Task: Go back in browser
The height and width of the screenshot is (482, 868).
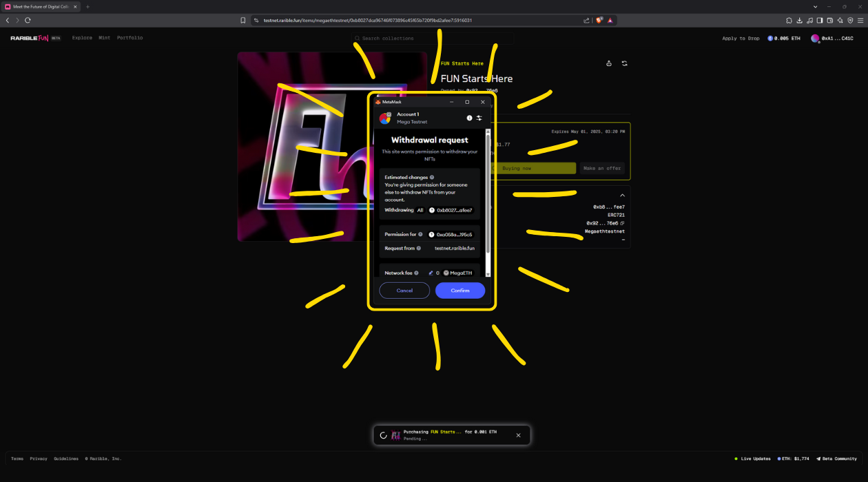Action: click(x=8, y=20)
